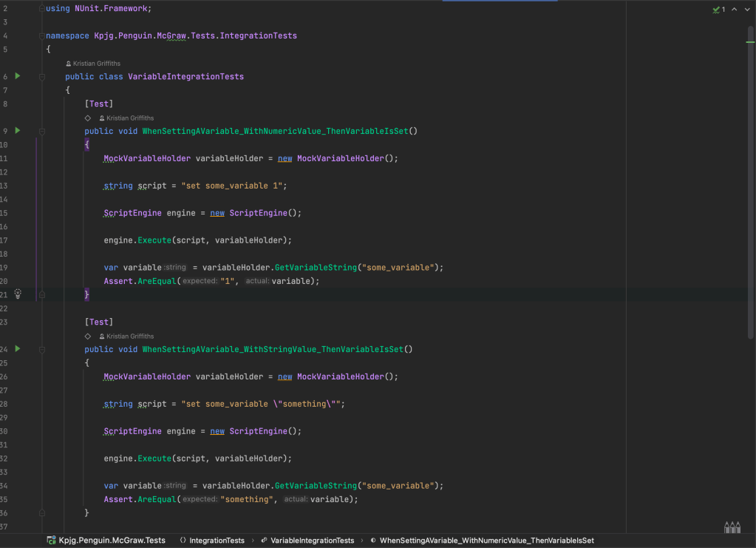Place cursor on GetVariableString call on line 19
This screenshot has width=756, height=548.
click(316, 268)
